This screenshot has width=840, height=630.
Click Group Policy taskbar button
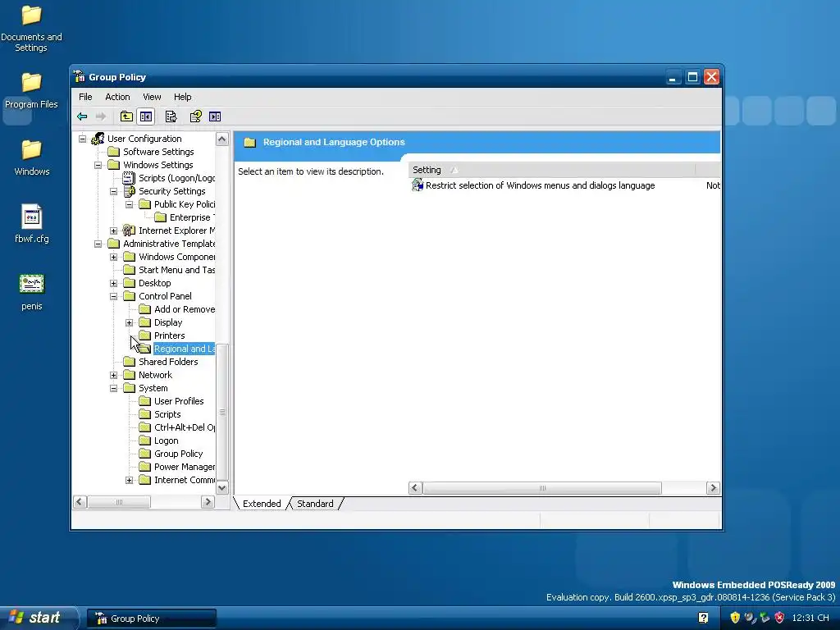(152, 619)
